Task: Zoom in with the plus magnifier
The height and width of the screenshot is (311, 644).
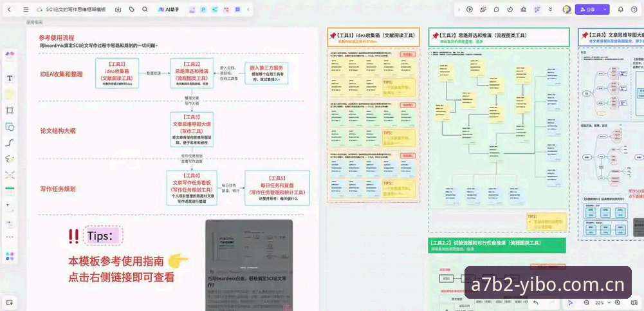Action: pyautogui.click(x=618, y=303)
